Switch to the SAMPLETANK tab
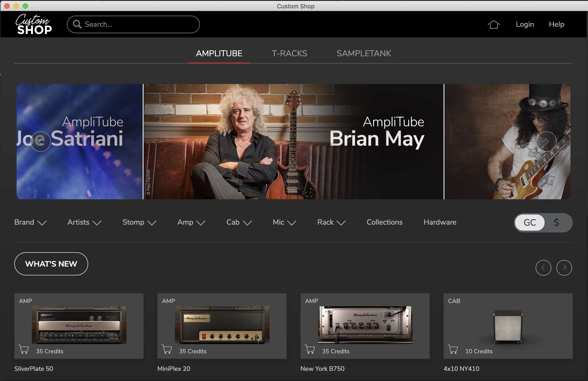 point(364,54)
